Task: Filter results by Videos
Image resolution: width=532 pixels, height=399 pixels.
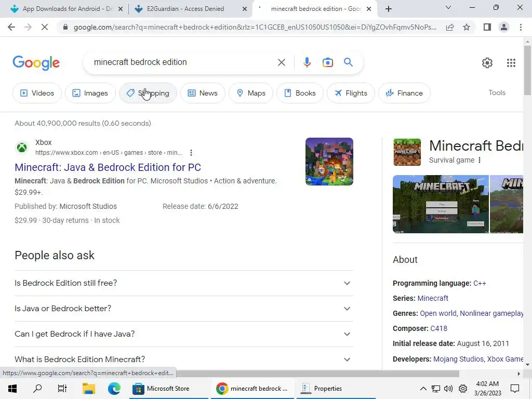Action: 37,93
